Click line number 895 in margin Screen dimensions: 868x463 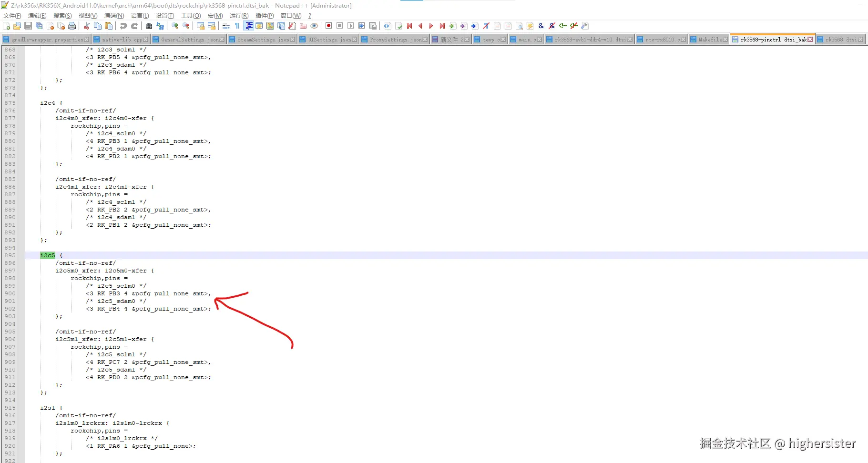[10, 255]
